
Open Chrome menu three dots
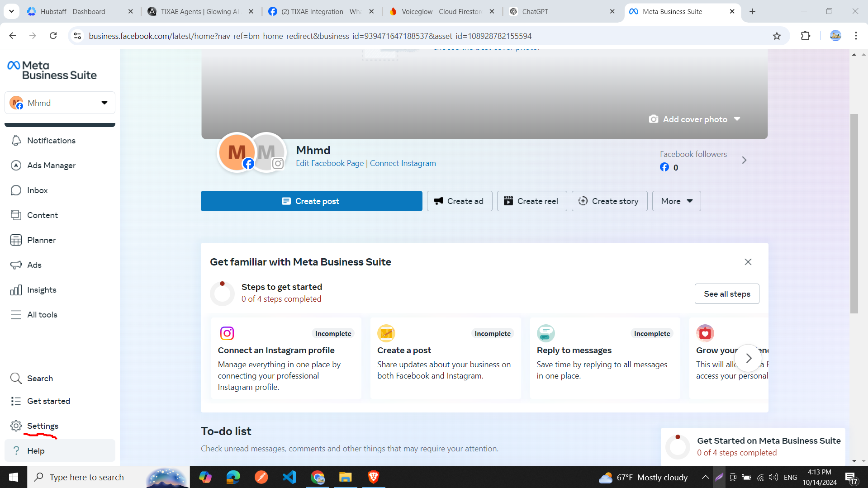(856, 36)
